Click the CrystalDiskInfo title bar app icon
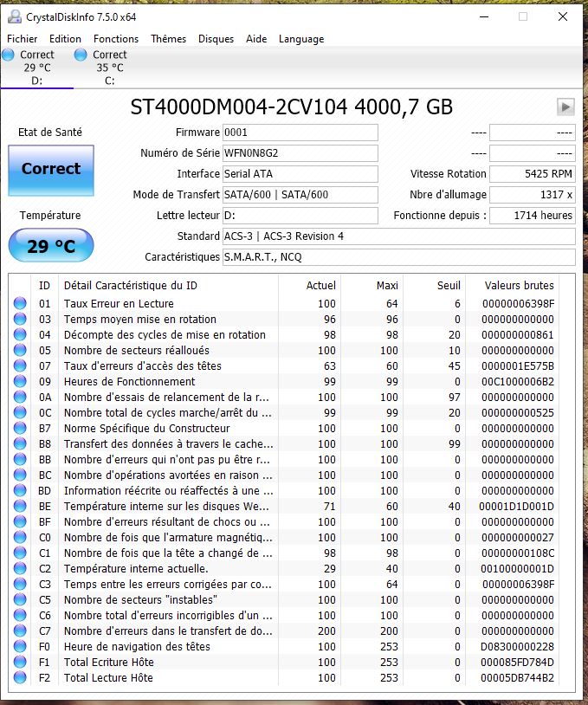 pos(15,17)
